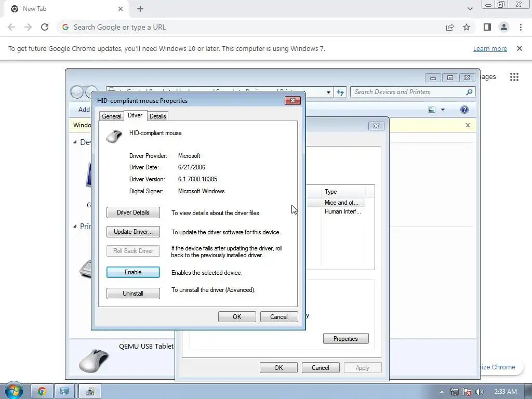532x399 pixels.
Task: Go back in Devices and Printers window
Action: [x=77, y=92]
